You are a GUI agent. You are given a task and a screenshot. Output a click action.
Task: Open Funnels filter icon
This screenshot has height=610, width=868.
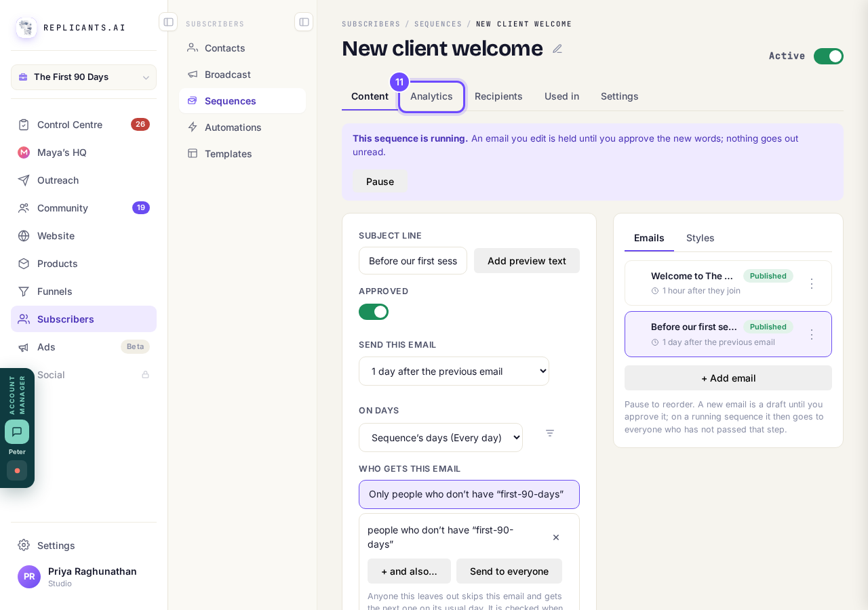(24, 291)
